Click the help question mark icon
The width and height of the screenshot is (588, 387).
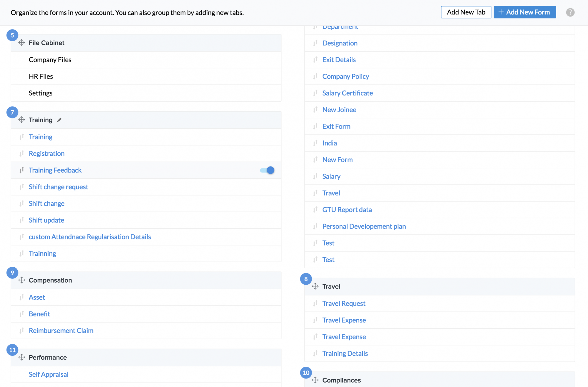(570, 12)
